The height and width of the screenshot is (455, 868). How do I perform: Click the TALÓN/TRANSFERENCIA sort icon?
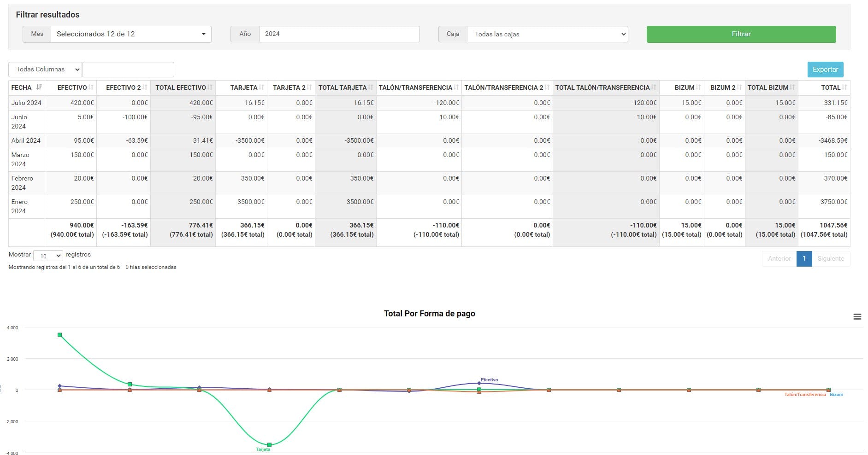coord(456,87)
